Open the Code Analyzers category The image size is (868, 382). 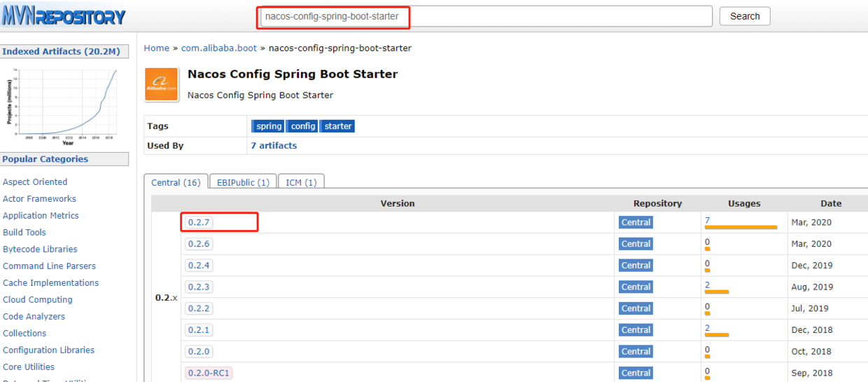coord(34,317)
